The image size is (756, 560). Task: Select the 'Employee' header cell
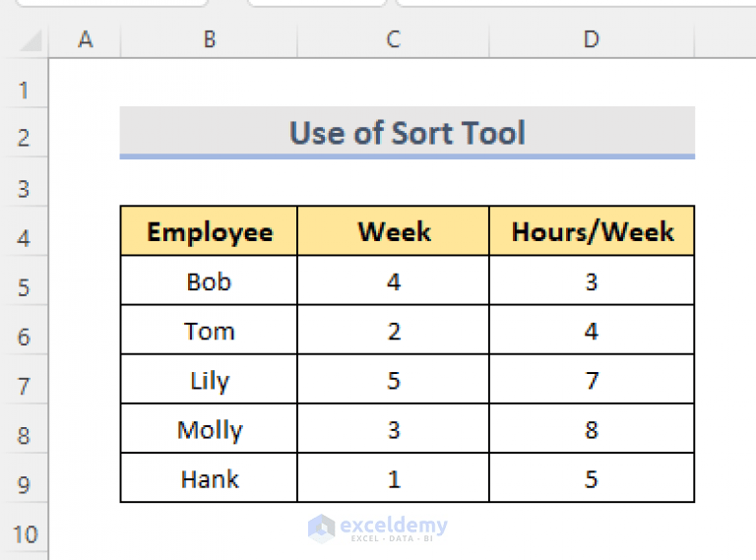click(x=209, y=231)
